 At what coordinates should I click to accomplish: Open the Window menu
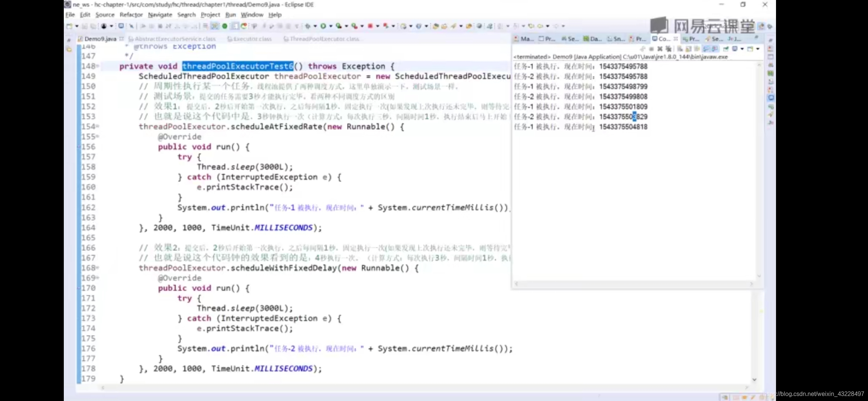pos(252,15)
